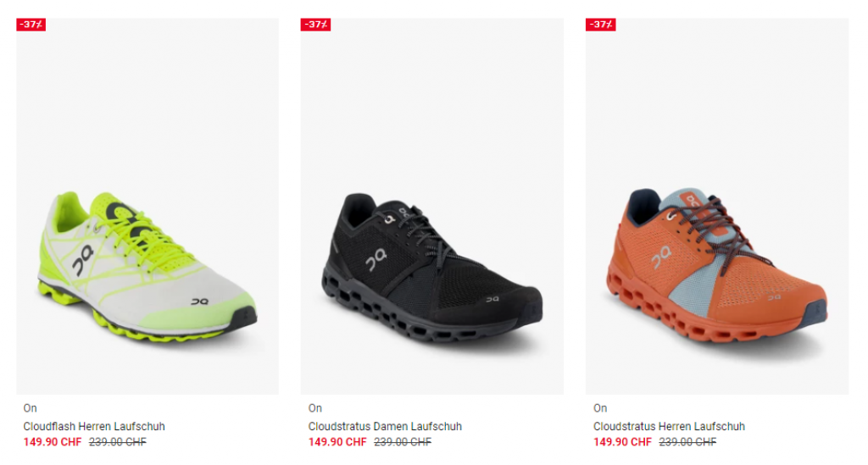Click the crossed-out 239.00 CHF under Cloudflash
The image size is (868, 465).
click(x=117, y=442)
